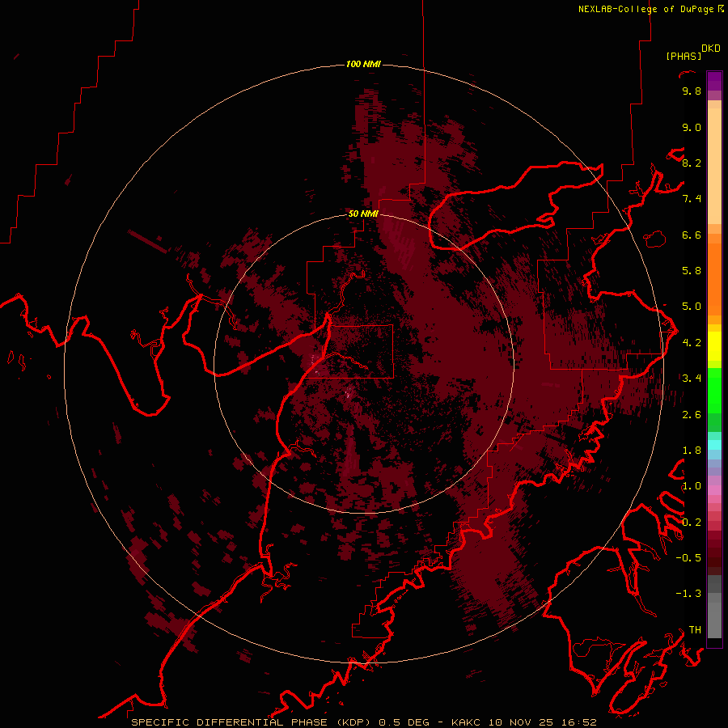Viewport: 728px width, 728px height.
Task: Click the 9.0 value on the color scale
Action: pos(692,127)
